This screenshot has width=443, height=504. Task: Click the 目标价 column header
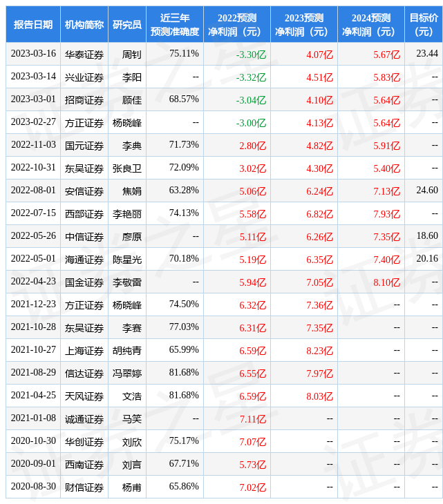coord(424,25)
